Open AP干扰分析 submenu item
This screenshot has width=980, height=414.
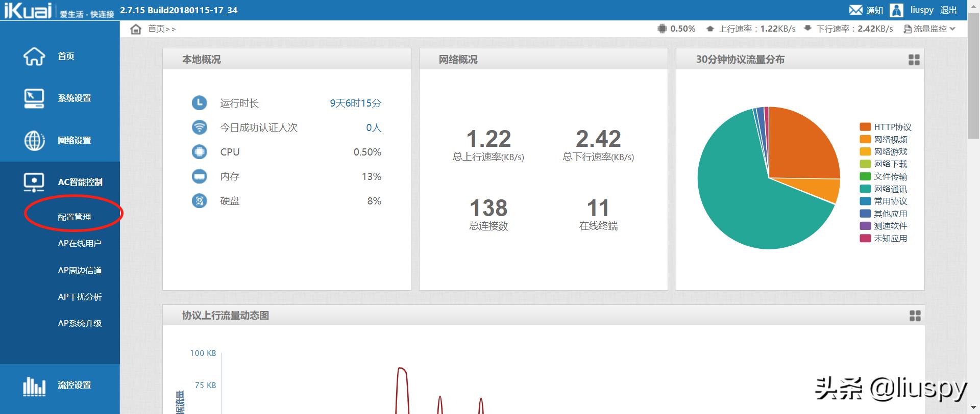pos(80,297)
